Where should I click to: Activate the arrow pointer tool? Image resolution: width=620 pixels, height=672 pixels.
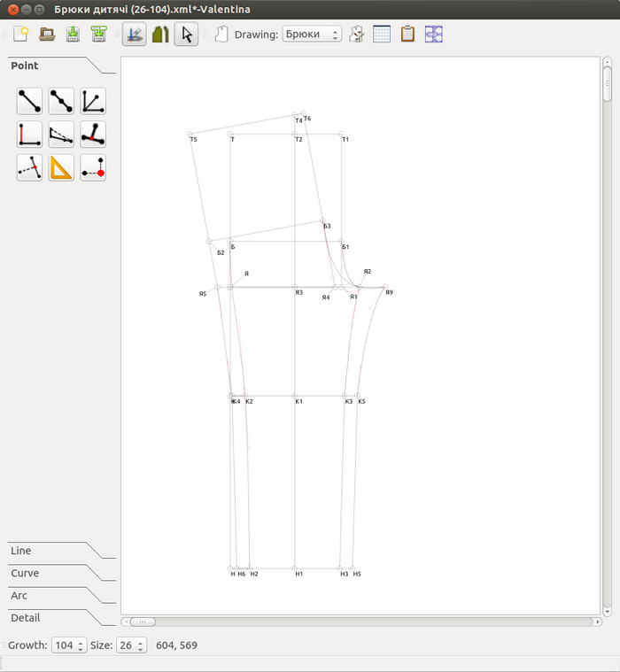point(186,34)
